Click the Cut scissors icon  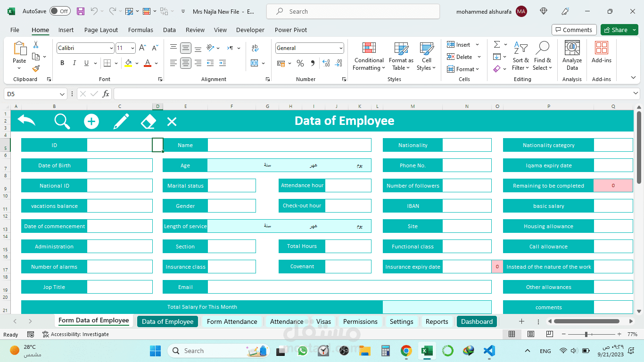coord(36,45)
